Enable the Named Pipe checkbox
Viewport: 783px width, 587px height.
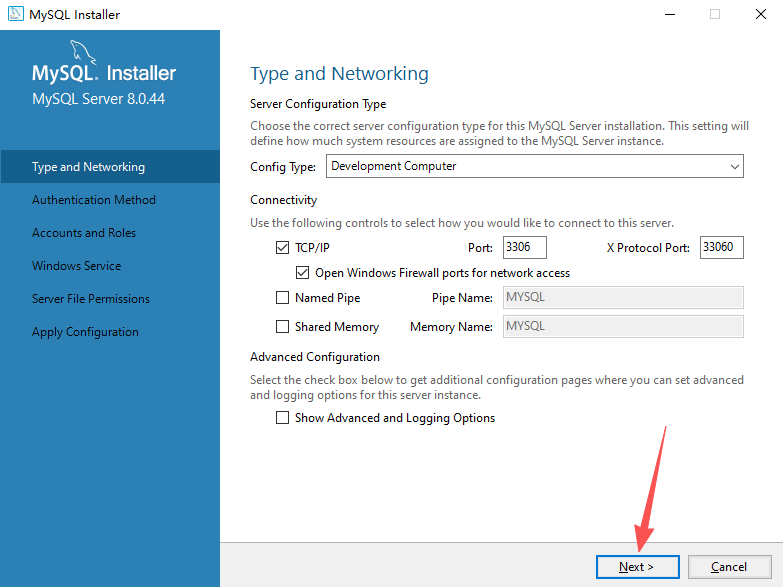click(282, 298)
